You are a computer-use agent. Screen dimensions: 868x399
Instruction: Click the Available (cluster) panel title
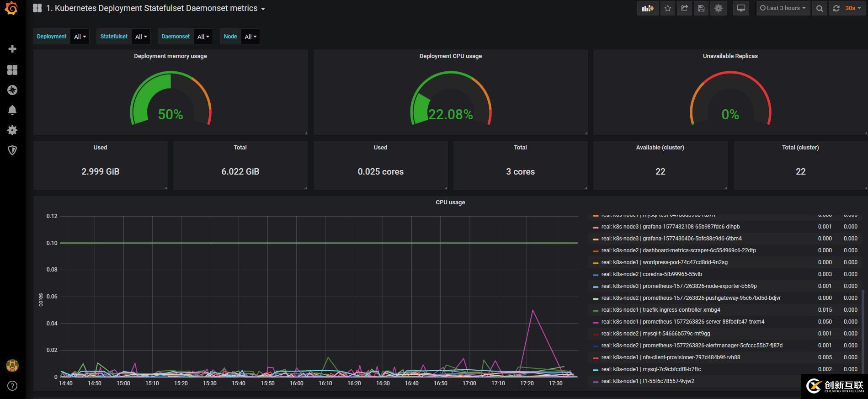(660, 147)
